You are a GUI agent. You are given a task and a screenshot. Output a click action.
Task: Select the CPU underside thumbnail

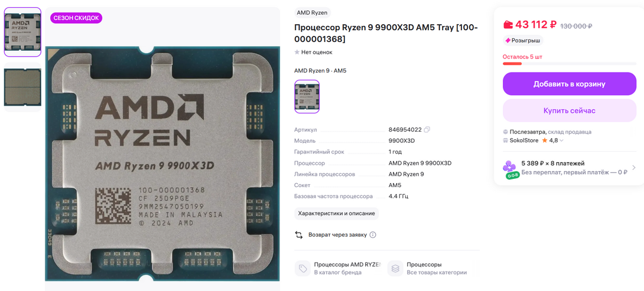pos(22,86)
